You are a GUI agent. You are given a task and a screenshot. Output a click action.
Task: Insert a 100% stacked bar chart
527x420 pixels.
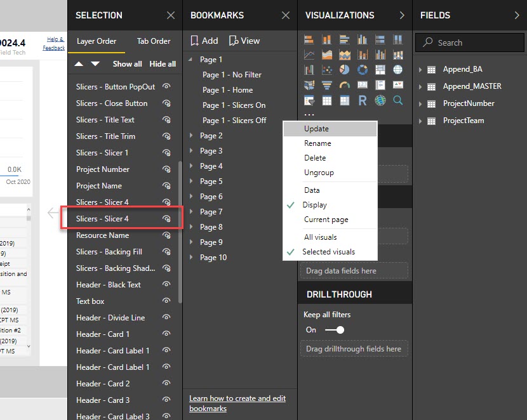(x=380, y=39)
